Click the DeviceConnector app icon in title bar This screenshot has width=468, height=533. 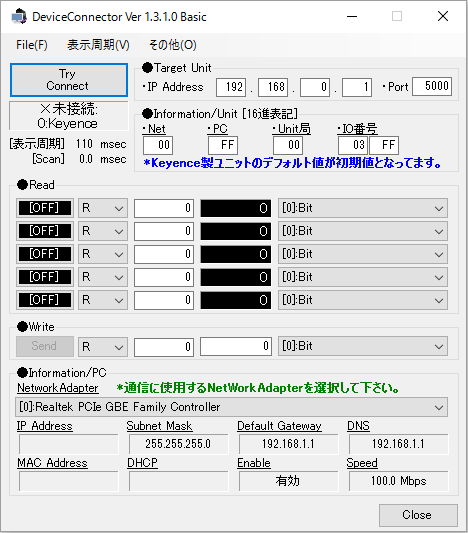[x=19, y=16]
